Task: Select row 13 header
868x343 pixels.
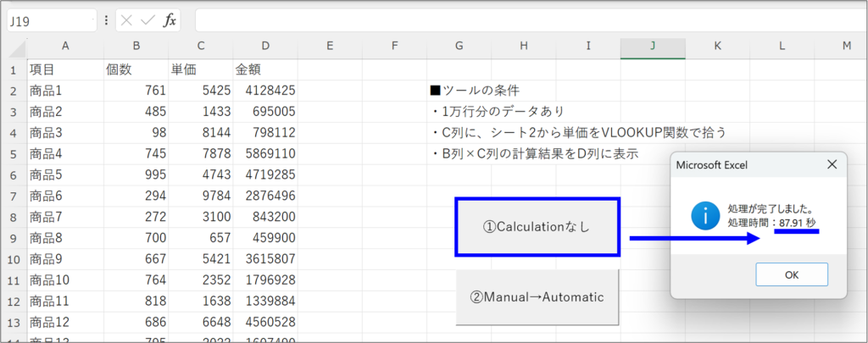Action: click(x=14, y=323)
